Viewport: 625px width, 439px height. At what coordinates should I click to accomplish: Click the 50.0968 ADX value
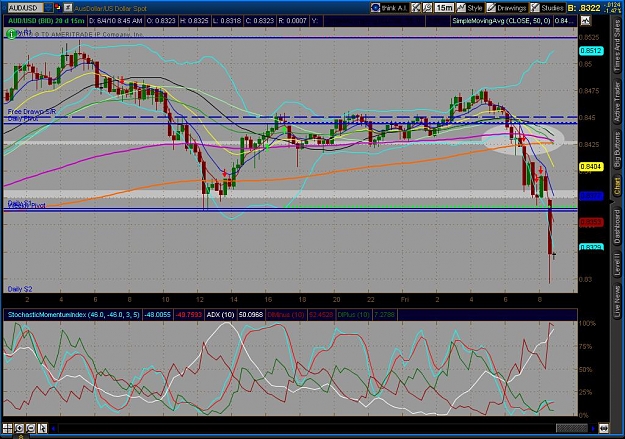[x=250, y=315]
